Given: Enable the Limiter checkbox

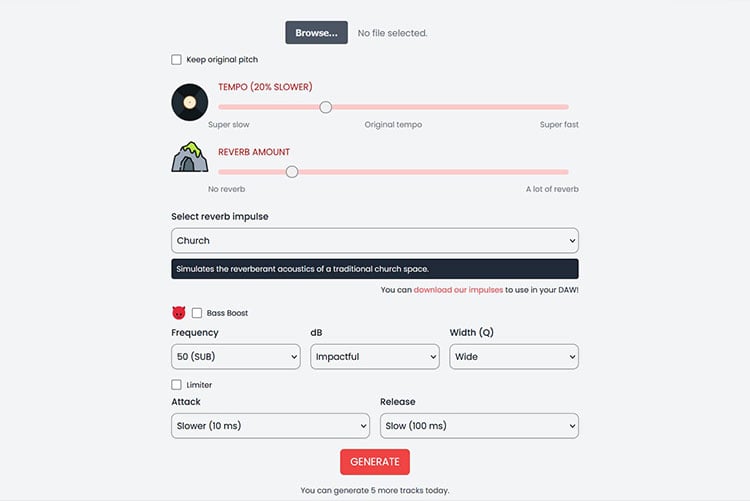Looking at the screenshot, I should pos(177,385).
